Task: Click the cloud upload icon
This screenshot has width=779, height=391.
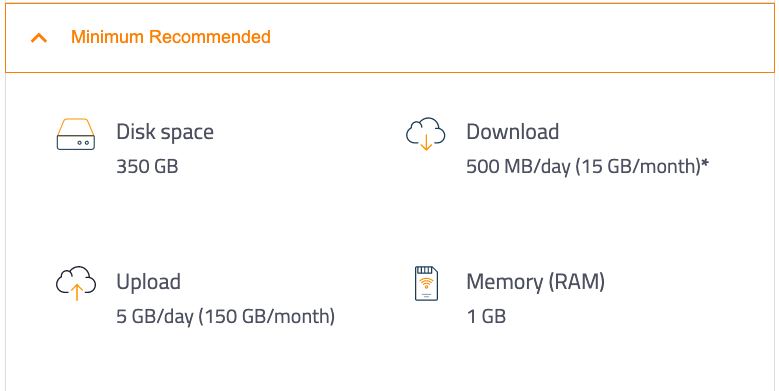Action: [76, 283]
